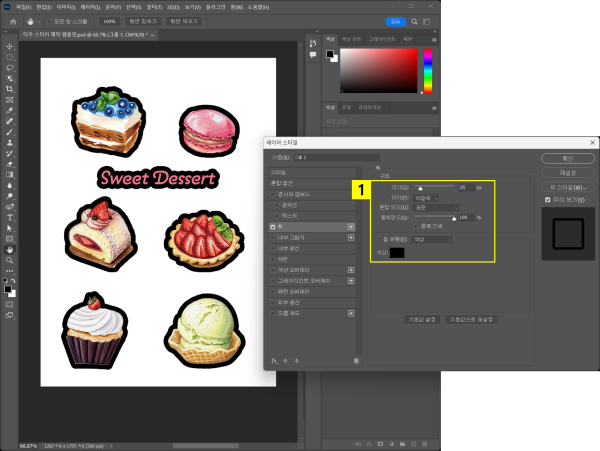Click the OK (확인) button
The width and height of the screenshot is (600, 451).
coord(568,158)
